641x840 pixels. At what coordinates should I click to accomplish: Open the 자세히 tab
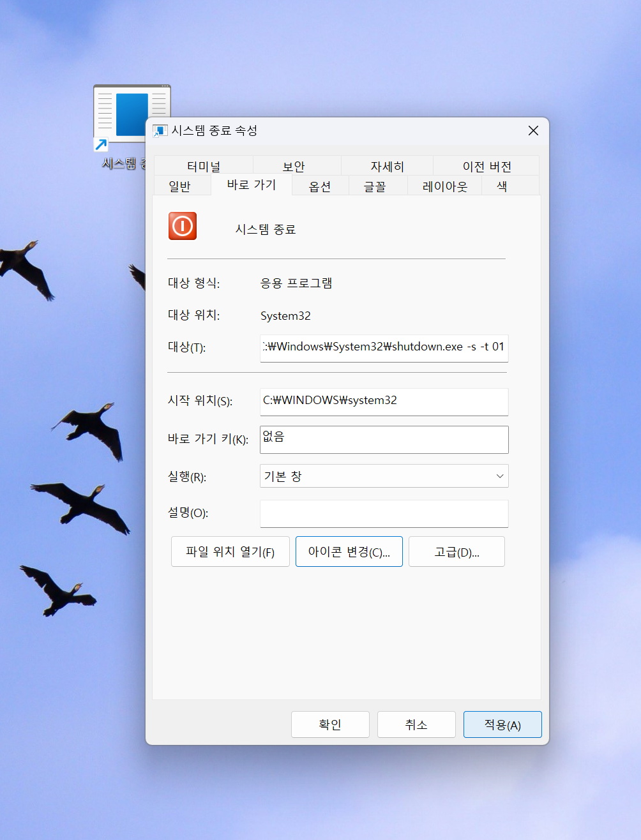coord(388,166)
